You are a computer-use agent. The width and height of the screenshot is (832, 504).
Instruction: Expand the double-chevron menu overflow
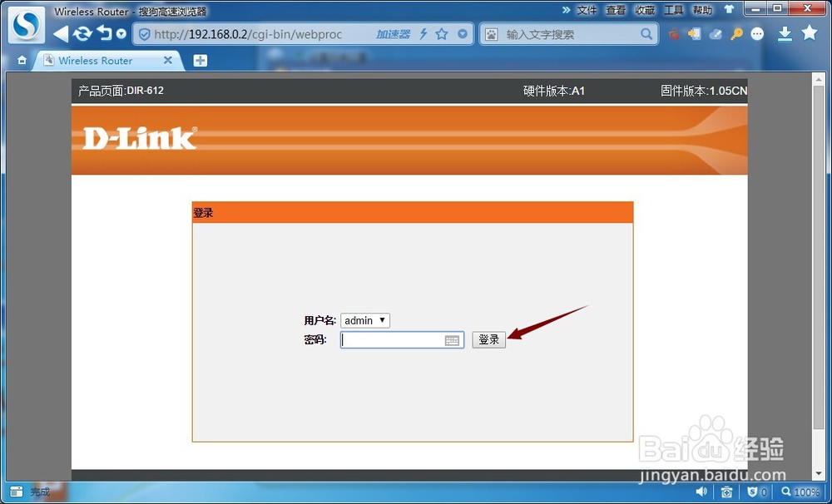pos(567,10)
